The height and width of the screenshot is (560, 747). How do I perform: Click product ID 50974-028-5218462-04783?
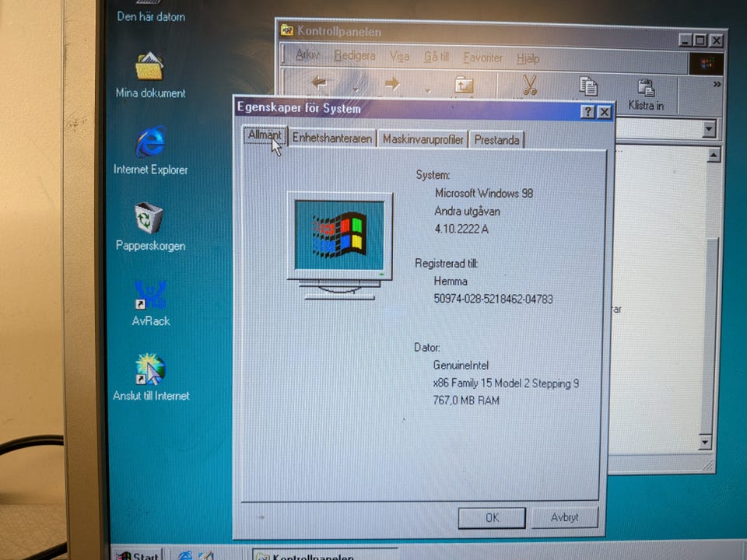pyautogui.click(x=493, y=299)
